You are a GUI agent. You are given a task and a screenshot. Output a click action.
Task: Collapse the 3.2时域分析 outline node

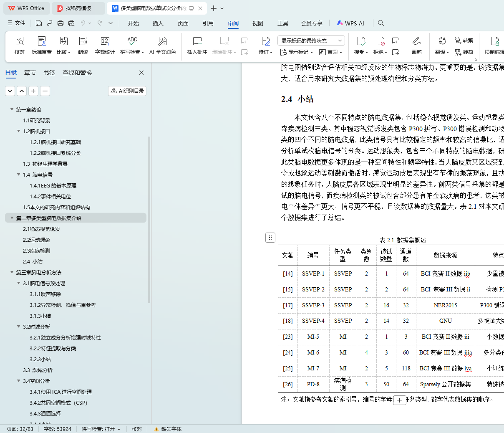pos(18,327)
